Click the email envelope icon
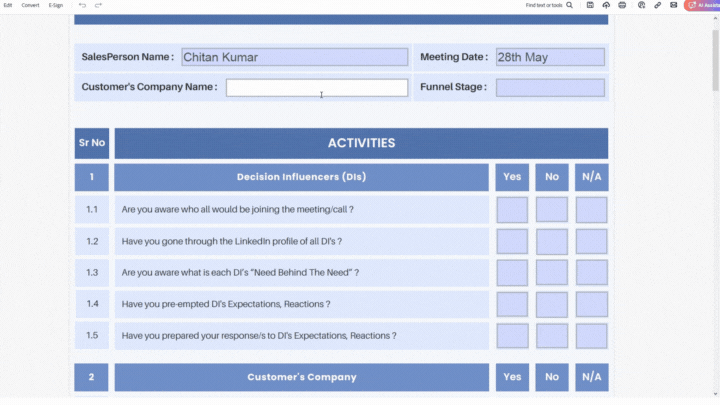This screenshot has width=720, height=405. tap(673, 5)
